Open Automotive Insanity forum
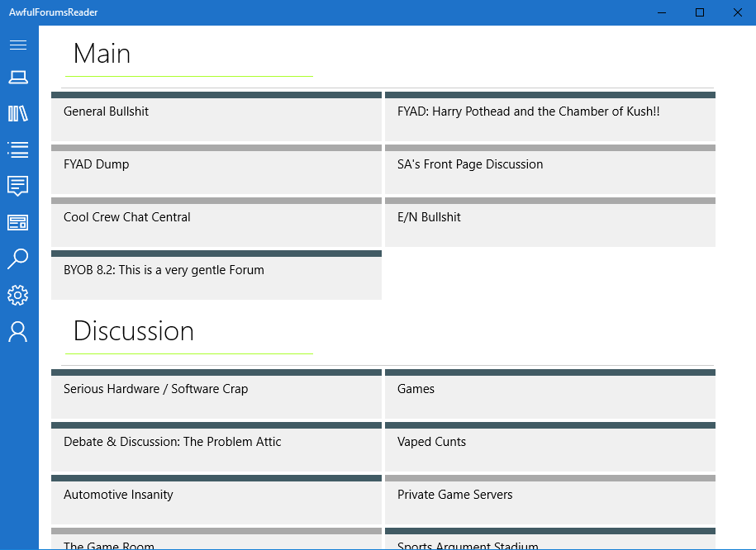Viewport: 756px width, 550px height. (216, 500)
